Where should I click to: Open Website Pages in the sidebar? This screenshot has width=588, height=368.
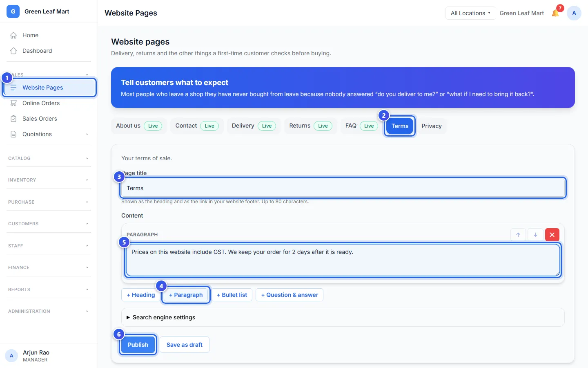pos(49,88)
